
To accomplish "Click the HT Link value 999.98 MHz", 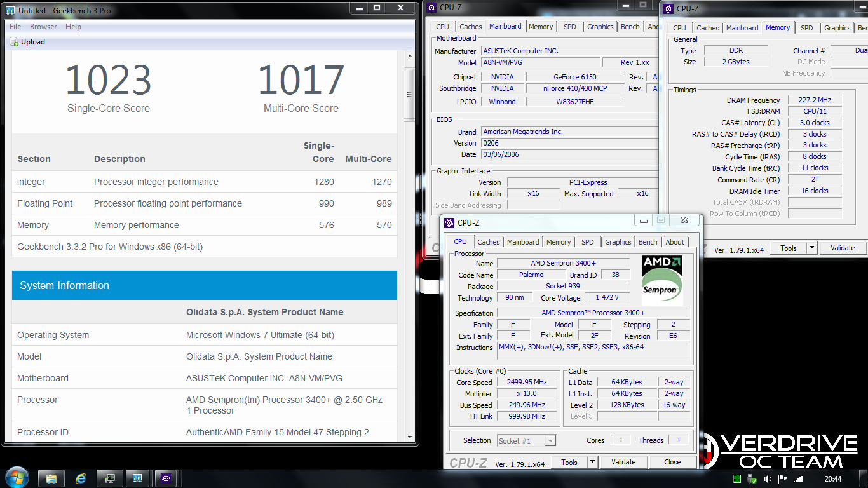I will tap(528, 416).
